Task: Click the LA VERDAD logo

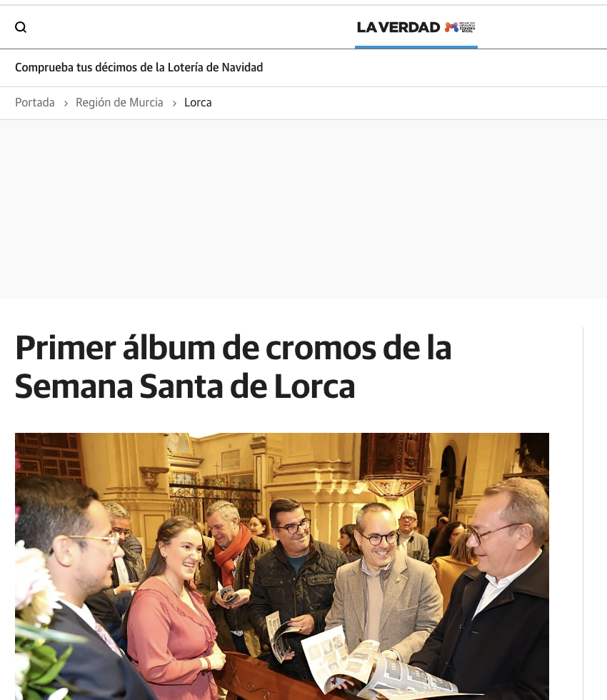Action: point(398,27)
